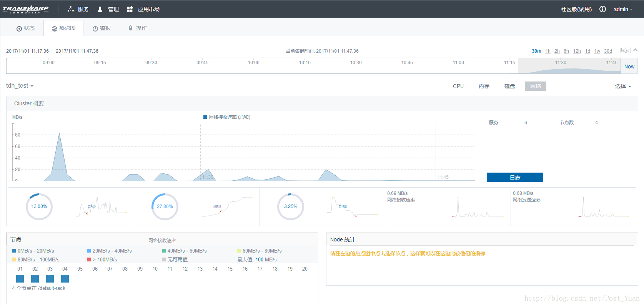Click the > 100MB/s red legend swatch
This screenshot has width=644, height=306.
point(89,259)
